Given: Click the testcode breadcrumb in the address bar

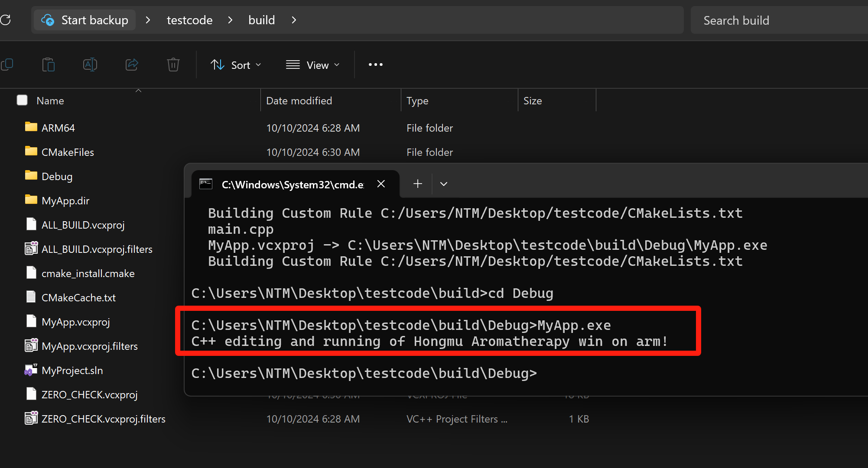Looking at the screenshot, I should pos(189,20).
